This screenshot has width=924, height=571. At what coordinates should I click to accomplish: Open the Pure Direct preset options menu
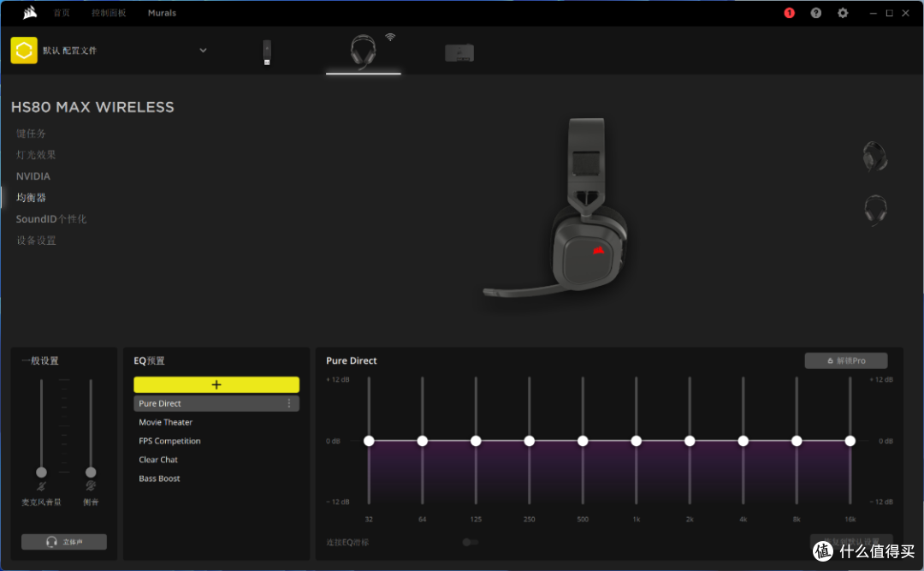[289, 403]
